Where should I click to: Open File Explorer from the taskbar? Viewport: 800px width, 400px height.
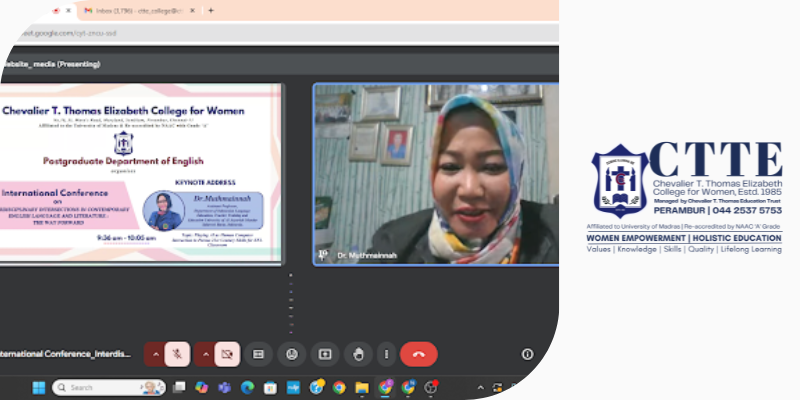point(362,388)
